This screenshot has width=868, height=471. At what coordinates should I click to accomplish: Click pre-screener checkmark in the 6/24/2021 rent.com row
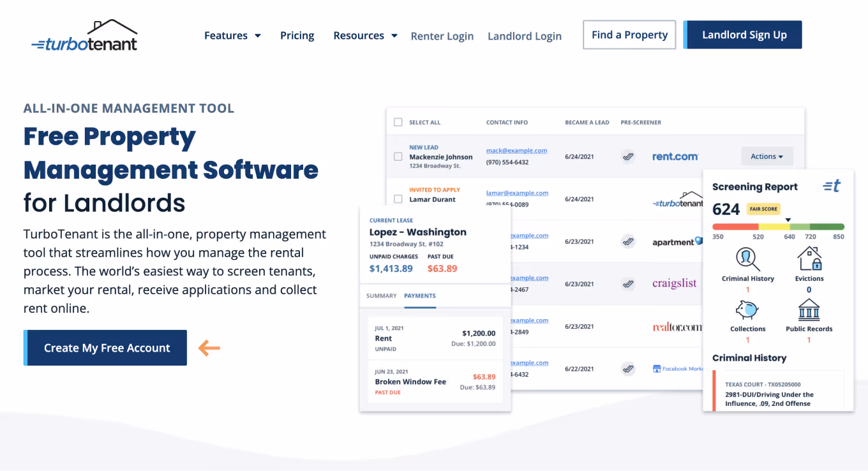pos(628,156)
